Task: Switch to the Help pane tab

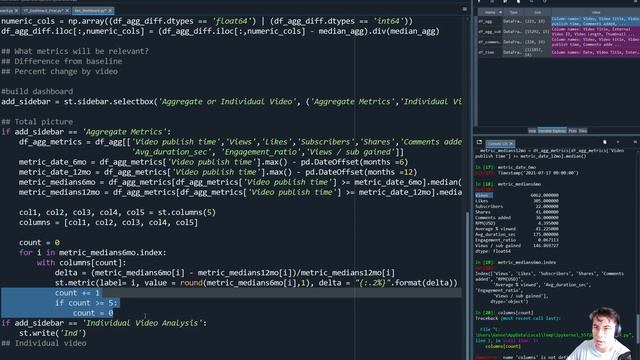Action: [532, 131]
